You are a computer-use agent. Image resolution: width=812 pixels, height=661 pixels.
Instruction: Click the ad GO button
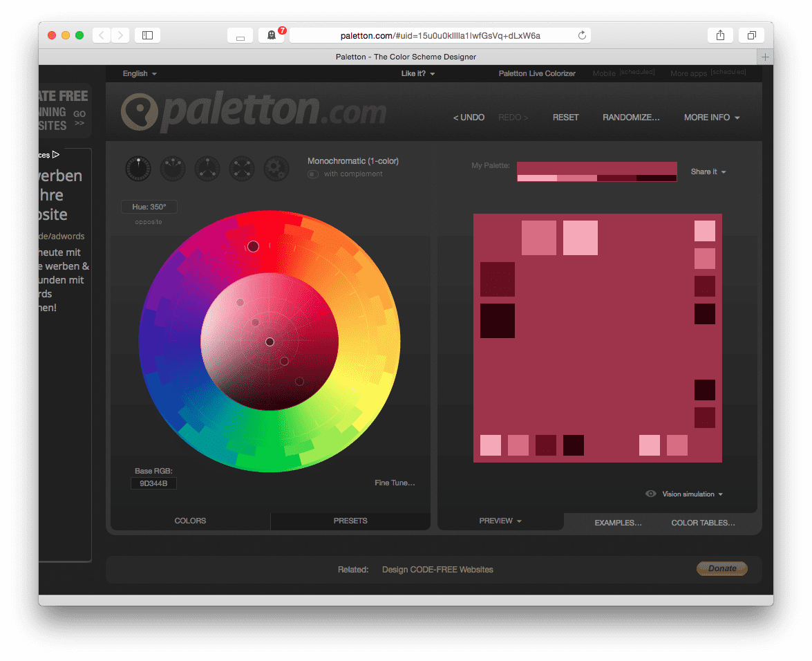[x=79, y=118]
